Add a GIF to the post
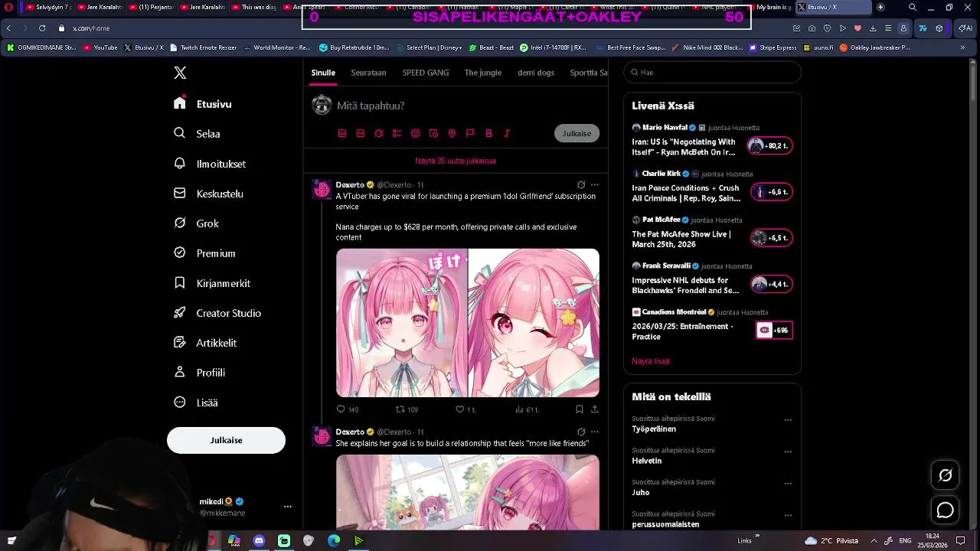 [361, 133]
